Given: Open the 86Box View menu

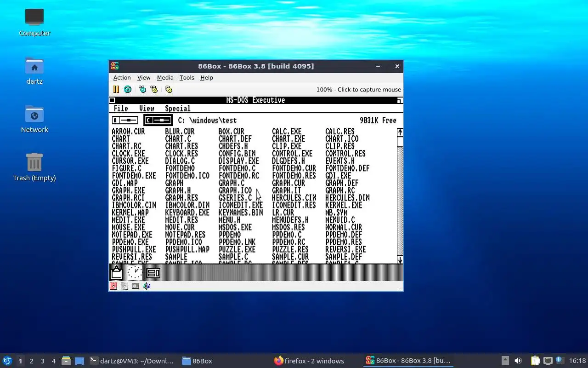Looking at the screenshot, I should pyautogui.click(x=144, y=77).
